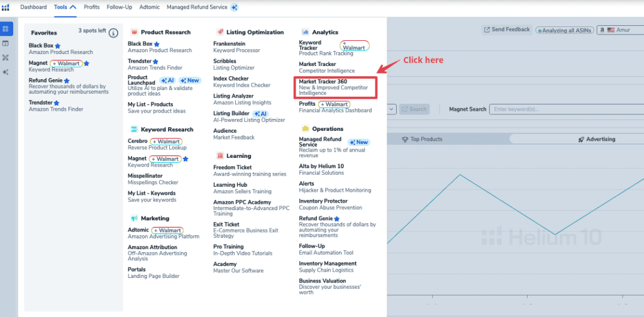Click the crossed tools icon in left sidebar
The width and height of the screenshot is (644, 317).
6,58
